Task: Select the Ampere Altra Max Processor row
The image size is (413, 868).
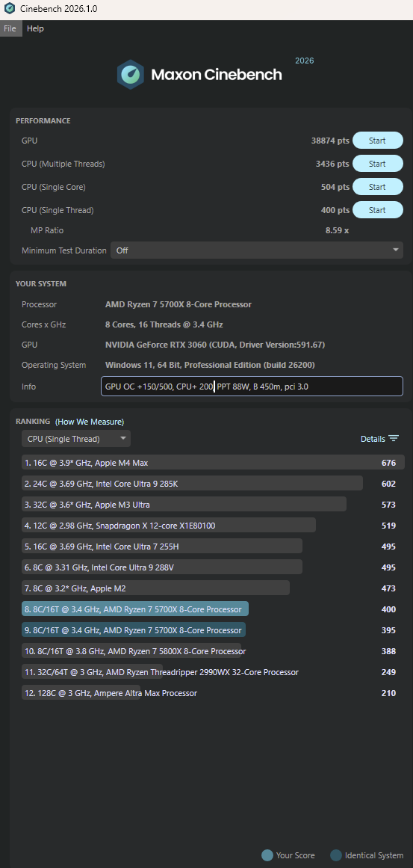Action: pos(213,693)
